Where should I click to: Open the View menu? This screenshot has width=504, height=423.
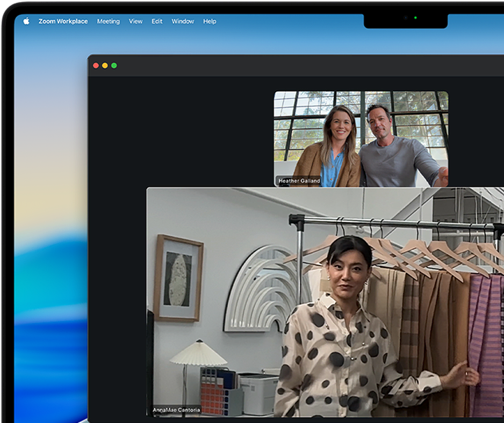tap(135, 21)
